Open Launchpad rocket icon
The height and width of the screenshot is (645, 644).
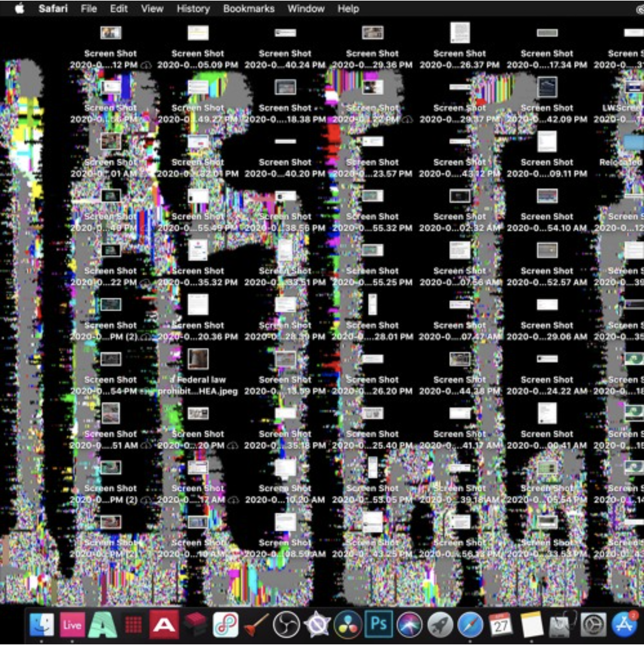pos(440,624)
